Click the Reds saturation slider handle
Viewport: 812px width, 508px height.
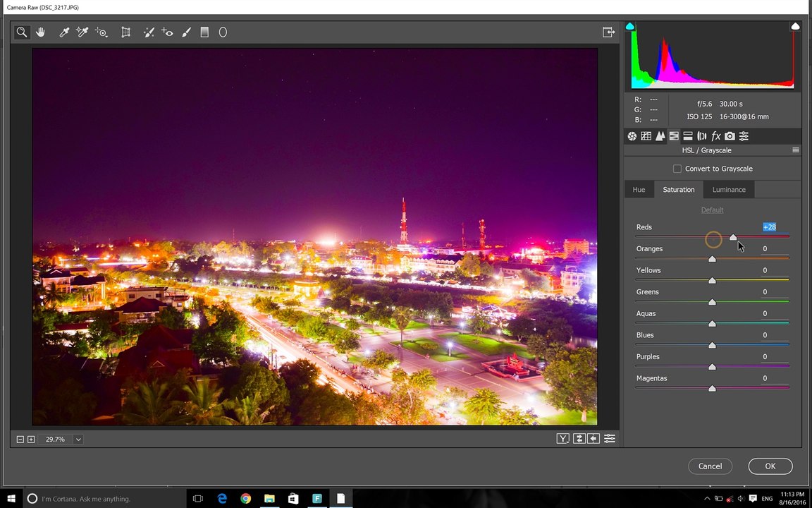[733, 237]
